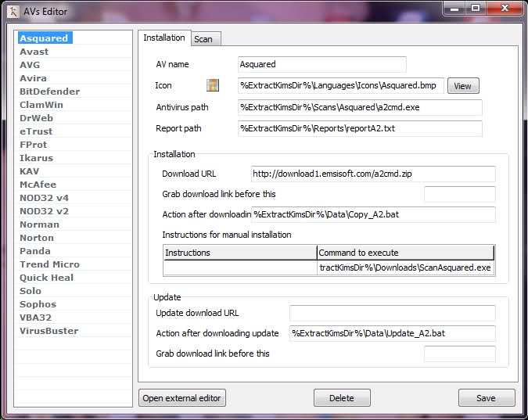Focus the Icon path text field
Viewport: 528px width, 420px height.
(341, 85)
